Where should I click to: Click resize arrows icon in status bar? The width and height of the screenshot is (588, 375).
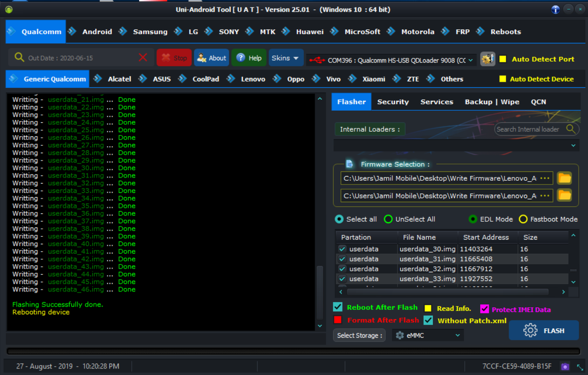(x=580, y=367)
